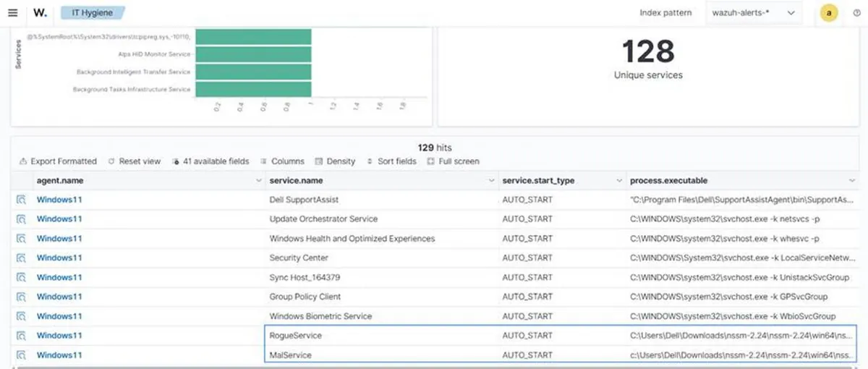
Task: Click the Wazuh W. logo
Action: (x=41, y=12)
